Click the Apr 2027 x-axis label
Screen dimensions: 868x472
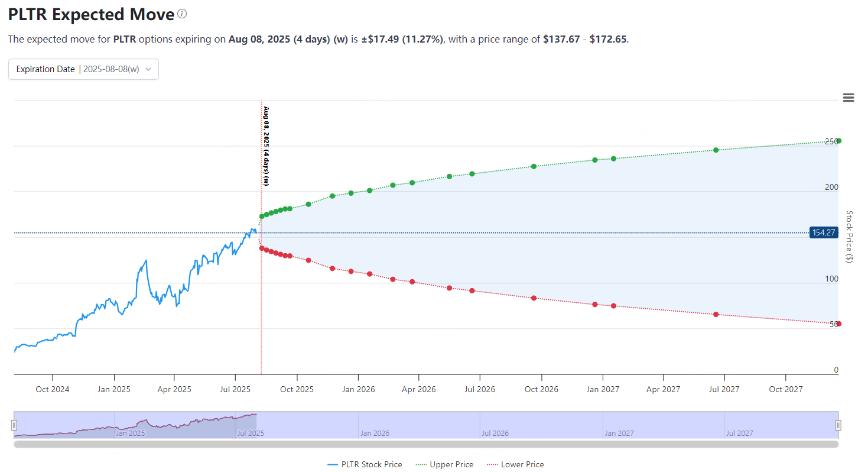click(x=663, y=389)
